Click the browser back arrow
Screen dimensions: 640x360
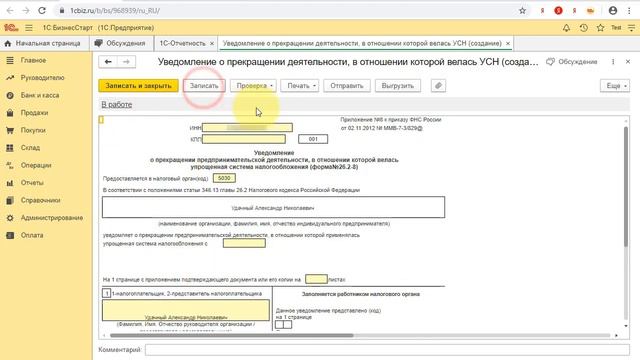coord(10,11)
